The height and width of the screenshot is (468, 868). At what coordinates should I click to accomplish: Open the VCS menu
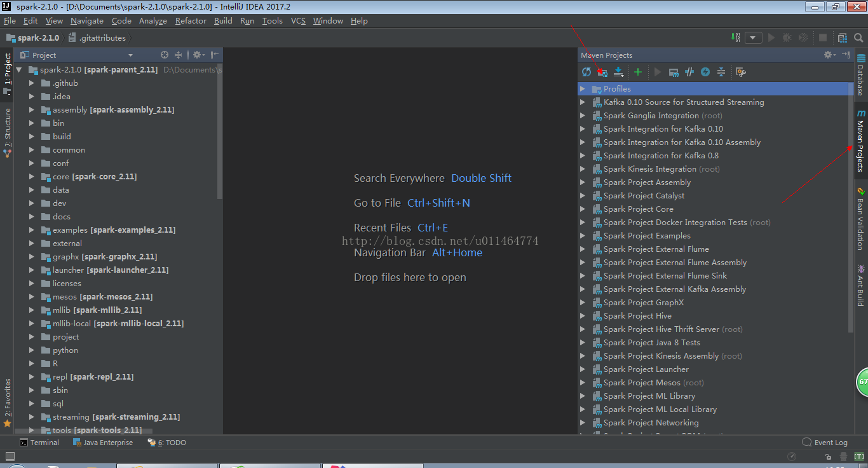[298, 21]
